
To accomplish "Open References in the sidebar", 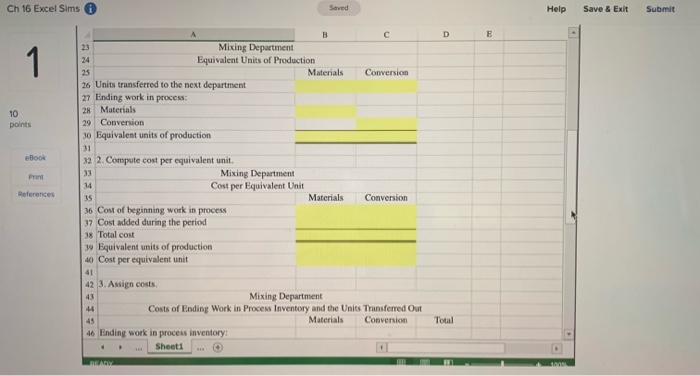I will [x=36, y=194].
